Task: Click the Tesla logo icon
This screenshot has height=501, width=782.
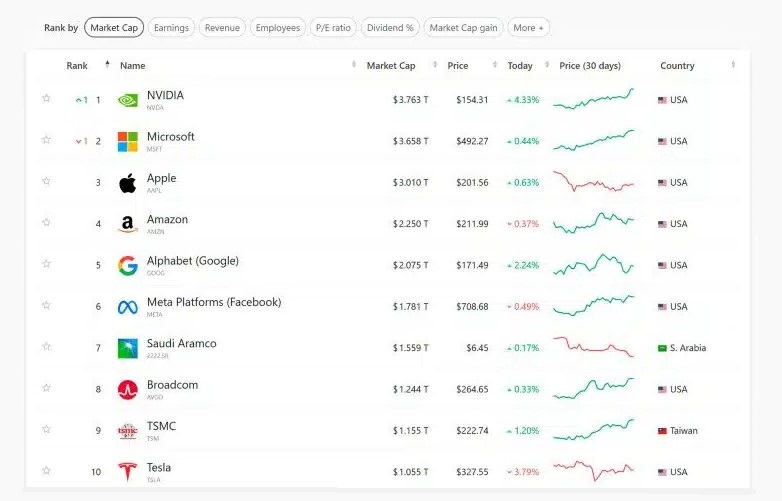Action: point(128,472)
